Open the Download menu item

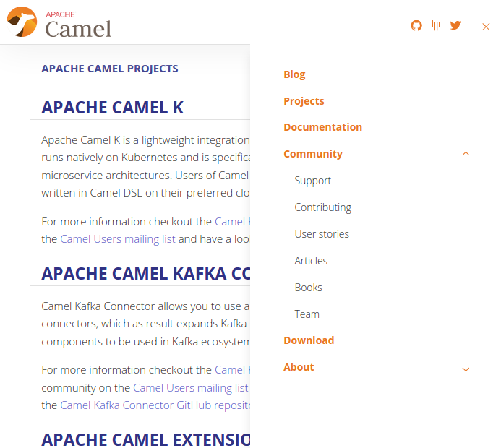coord(309,340)
